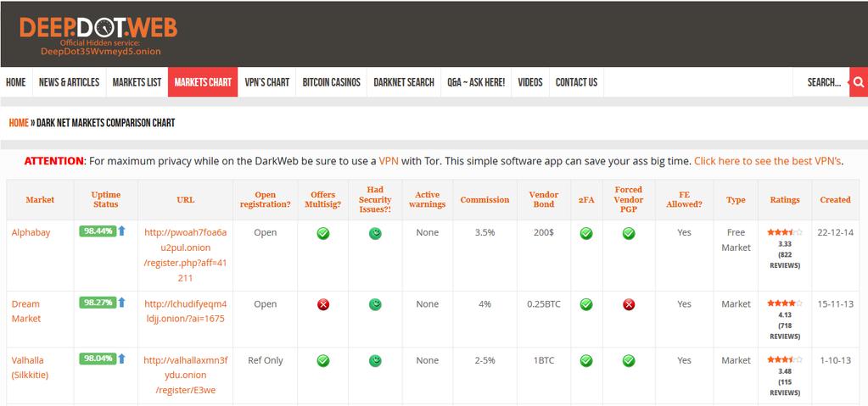The width and height of the screenshot is (868, 406).
Task: Open the Alphabay market link
Action: (x=31, y=232)
